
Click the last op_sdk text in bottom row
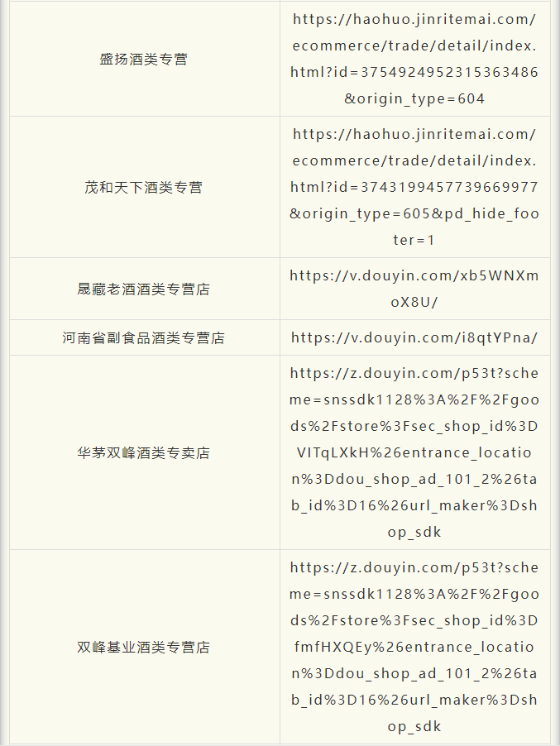point(414,726)
